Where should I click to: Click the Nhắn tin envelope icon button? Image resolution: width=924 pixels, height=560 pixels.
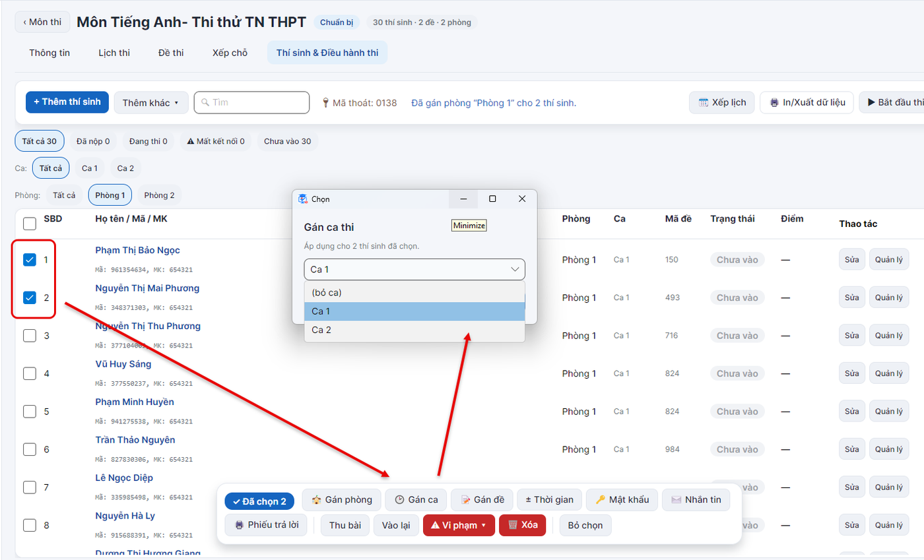click(x=696, y=500)
